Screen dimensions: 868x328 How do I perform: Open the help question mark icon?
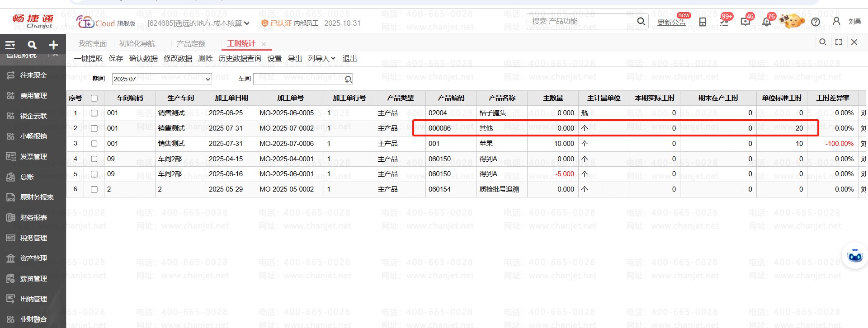tap(816, 22)
